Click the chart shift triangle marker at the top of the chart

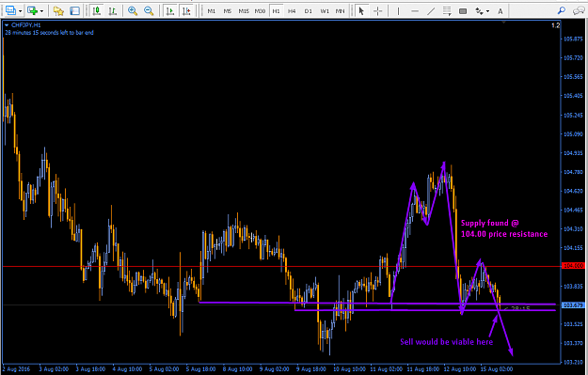pyautogui.click(x=503, y=23)
